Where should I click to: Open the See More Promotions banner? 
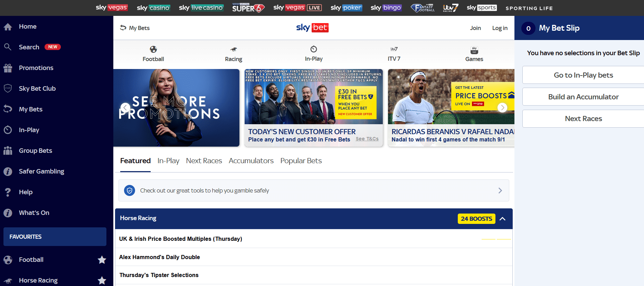coord(176,108)
